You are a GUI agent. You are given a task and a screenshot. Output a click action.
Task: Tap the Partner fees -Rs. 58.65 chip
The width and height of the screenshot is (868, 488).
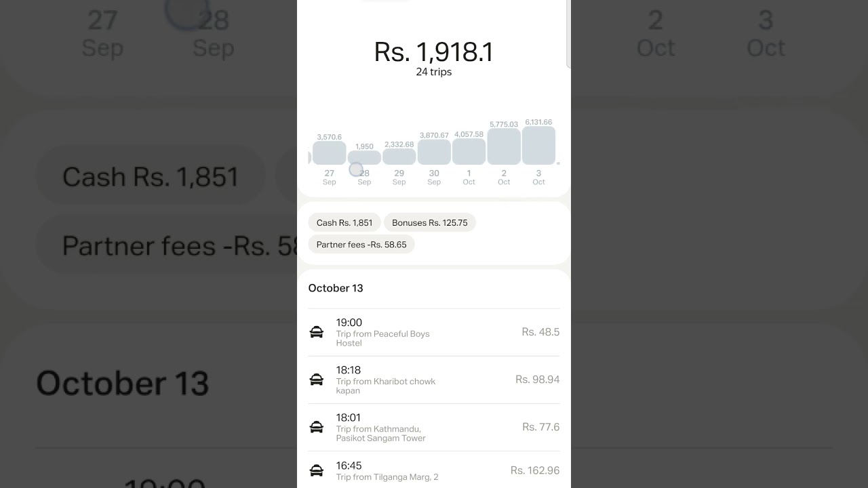[x=361, y=244]
